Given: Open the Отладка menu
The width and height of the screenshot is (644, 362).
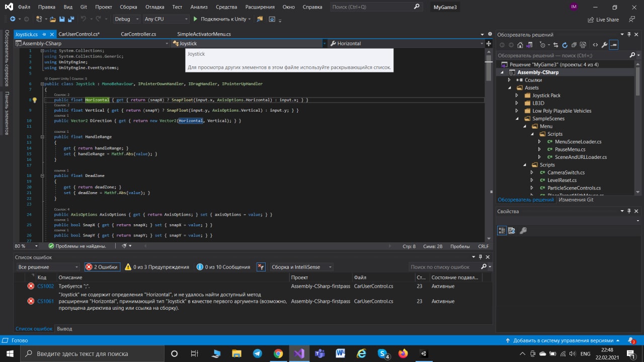Looking at the screenshot, I should click(154, 7).
